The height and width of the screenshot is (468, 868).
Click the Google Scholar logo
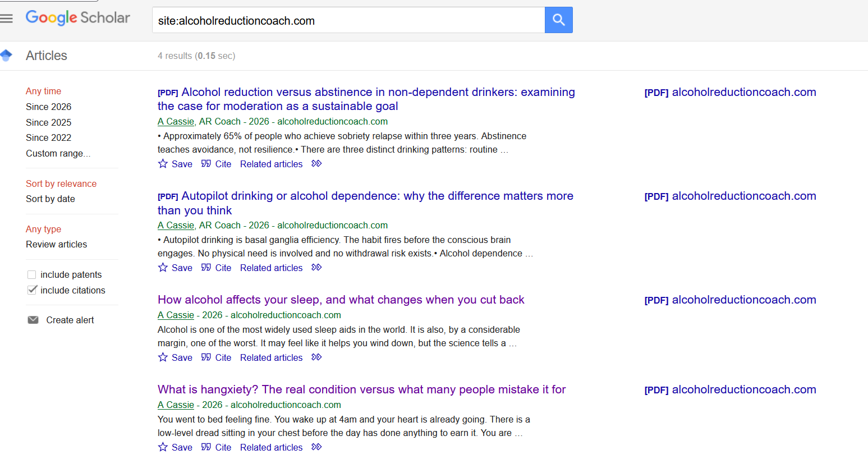pos(77,18)
